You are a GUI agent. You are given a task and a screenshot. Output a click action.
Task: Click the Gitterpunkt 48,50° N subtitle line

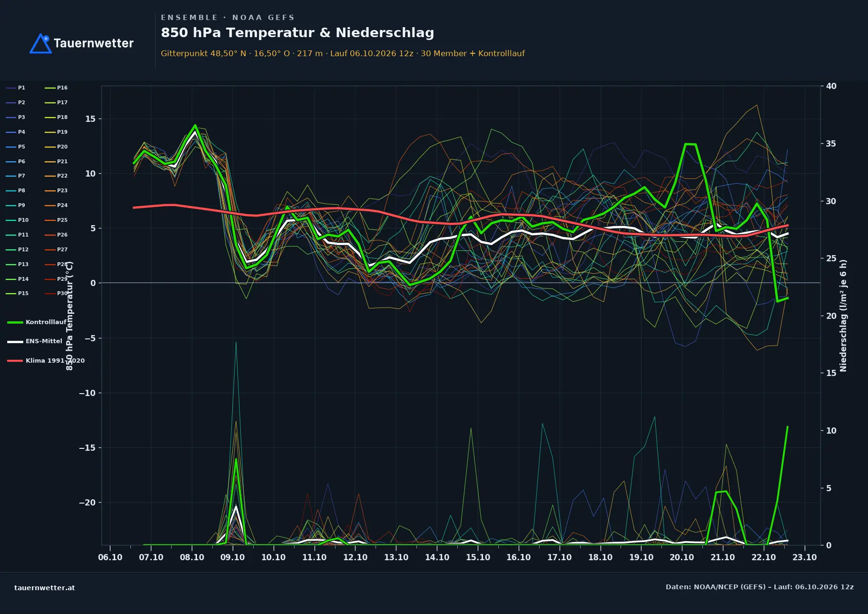tap(343, 53)
